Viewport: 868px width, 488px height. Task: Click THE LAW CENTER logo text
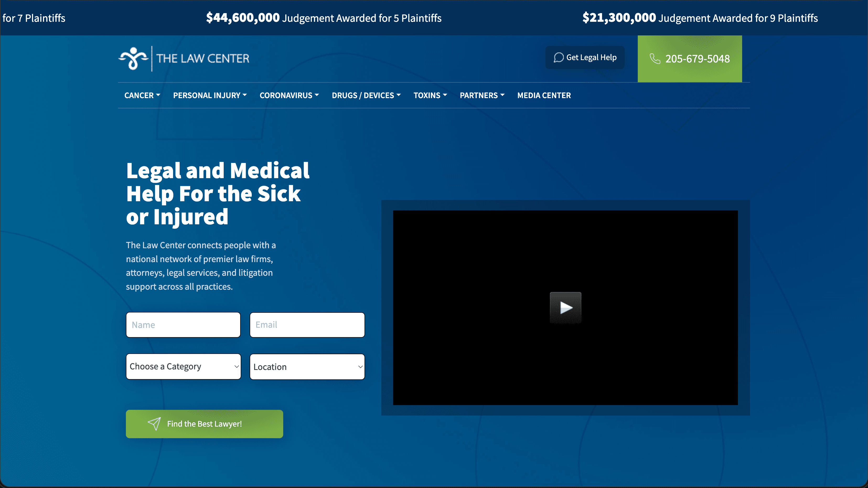click(202, 59)
